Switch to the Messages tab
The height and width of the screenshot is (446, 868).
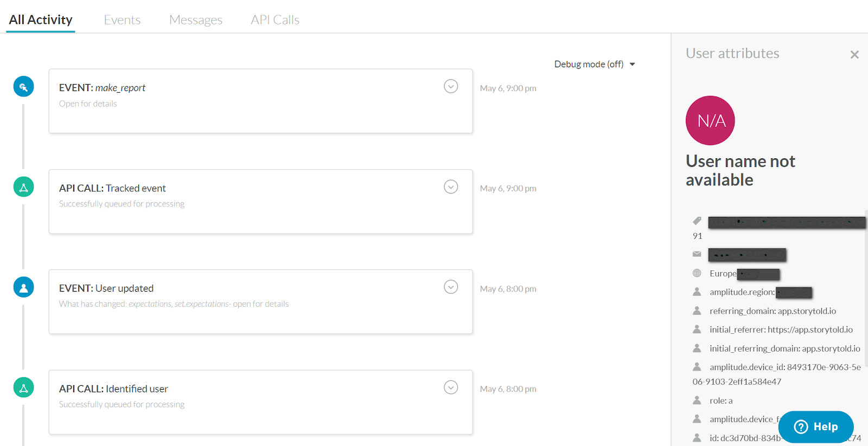[x=196, y=20]
